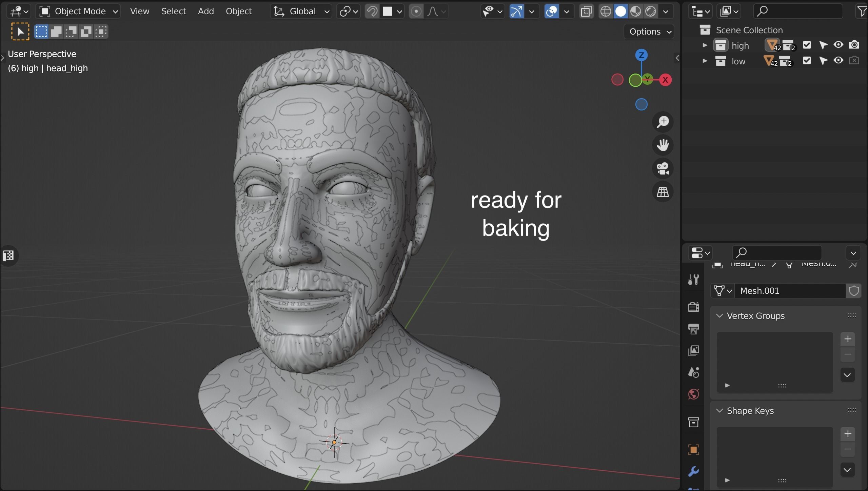The height and width of the screenshot is (491, 868).
Task: Switch to rendered shading mode
Action: coord(650,12)
